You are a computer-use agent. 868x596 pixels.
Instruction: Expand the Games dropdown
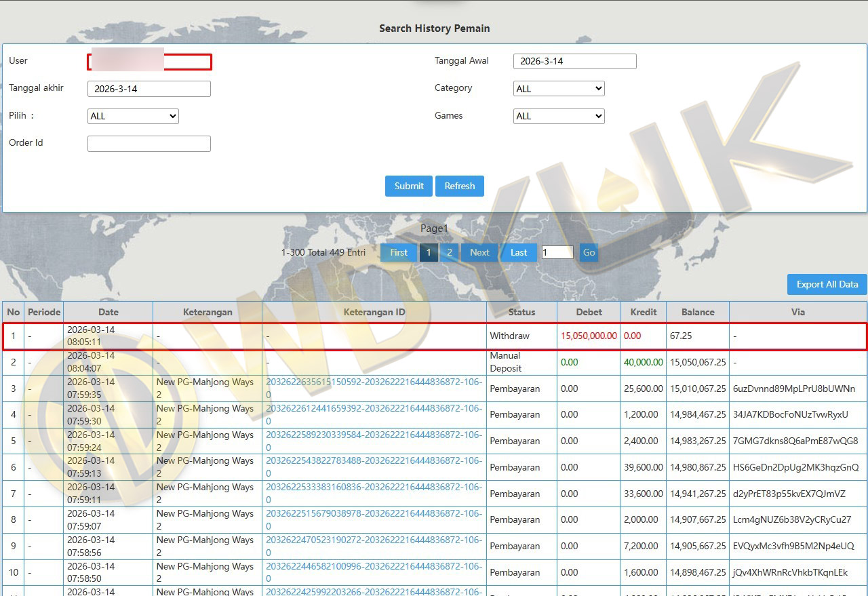pos(558,116)
